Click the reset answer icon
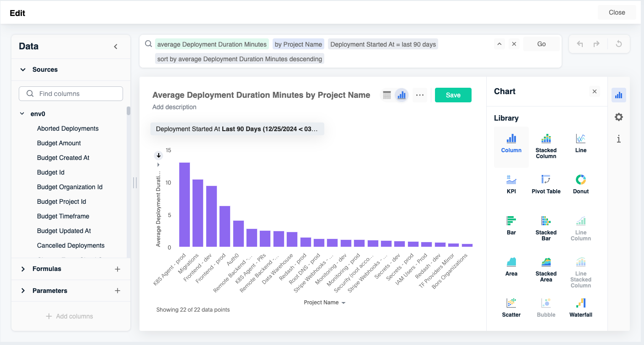Screen dimensions: 644x345 [619, 44]
